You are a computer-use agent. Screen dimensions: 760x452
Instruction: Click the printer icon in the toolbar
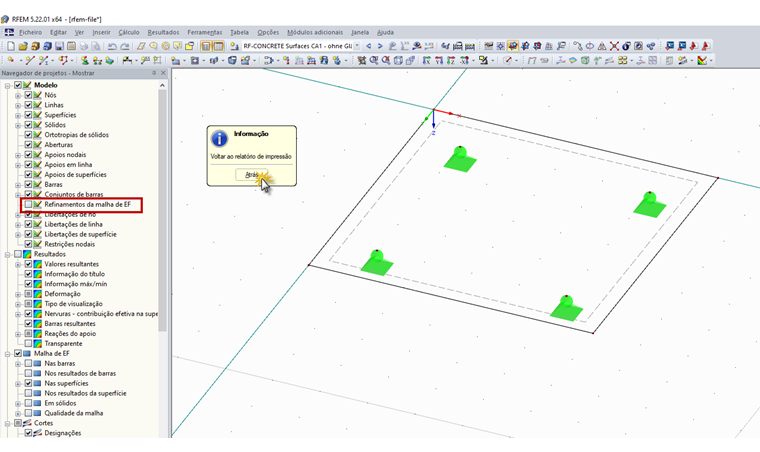click(x=84, y=46)
